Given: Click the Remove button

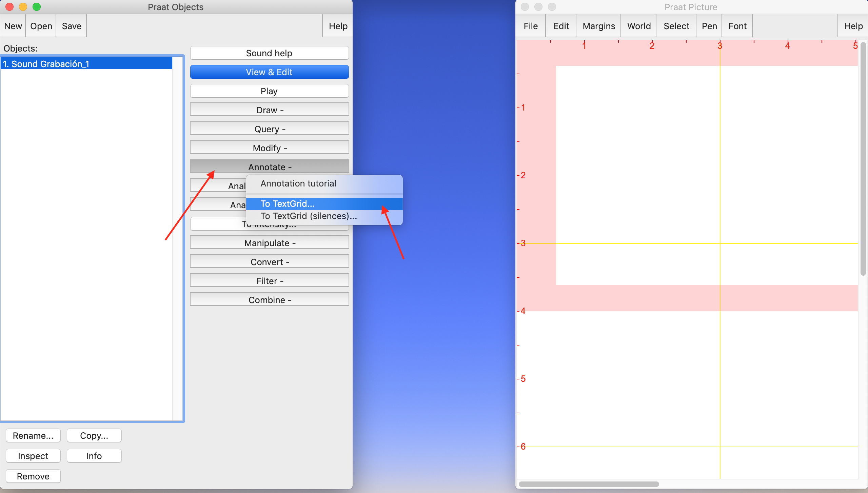Looking at the screenshot, I should [x=33, y=476].
